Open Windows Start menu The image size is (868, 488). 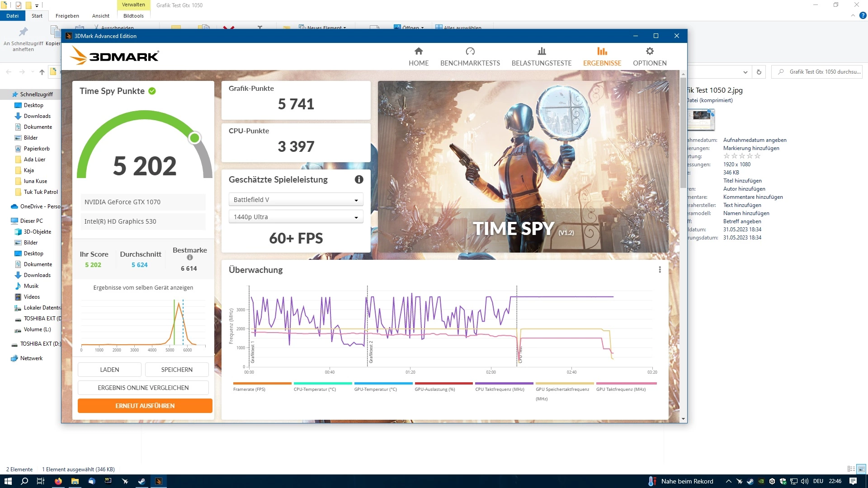tap(8, 481)
